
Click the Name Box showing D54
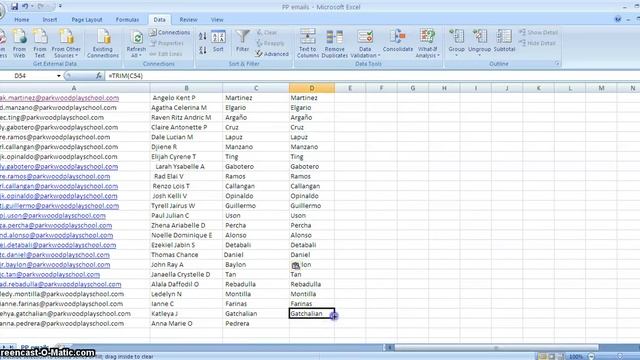click(27, 76)
